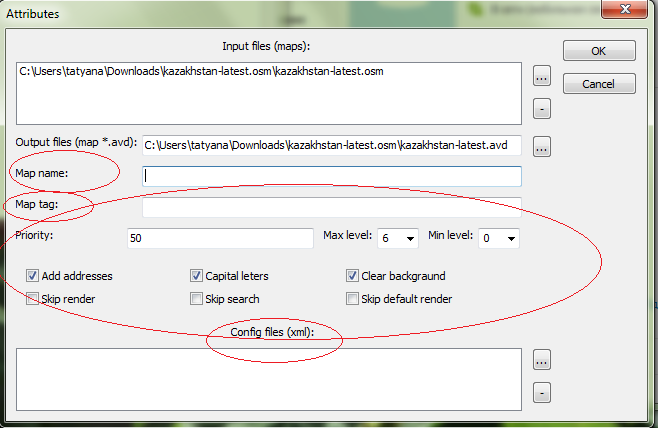Browse for output .avd file location
This screenshot has width=658, height=428.
point(541,147)
